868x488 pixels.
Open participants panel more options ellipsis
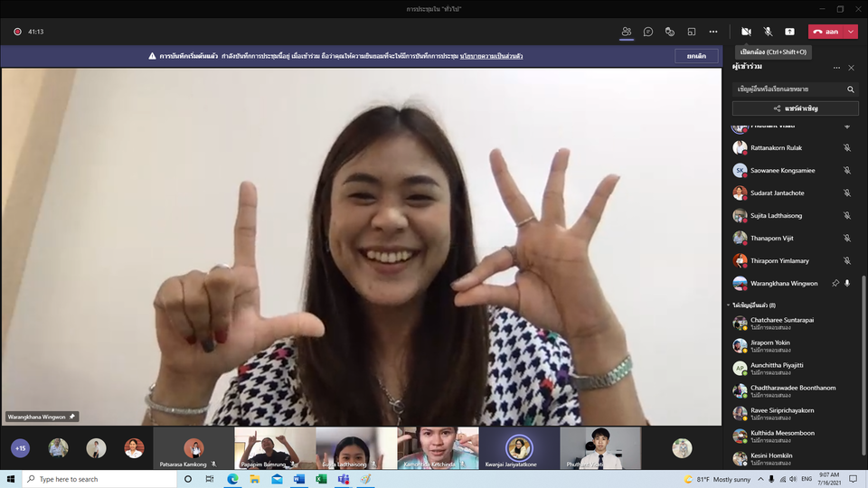pos(836,68)
